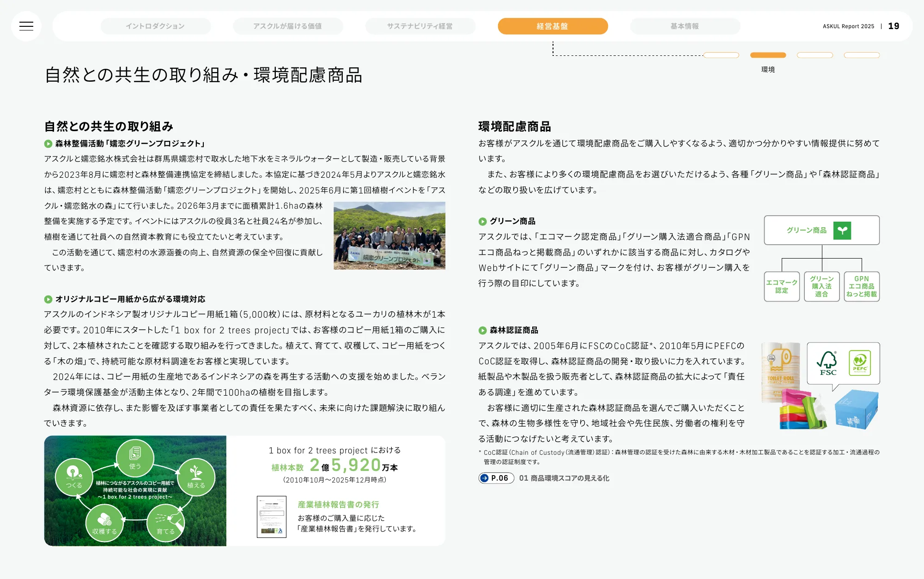Click the ASKUL Report 2025 label
Screen dimensions: 924x579
(x=848, y=26)
